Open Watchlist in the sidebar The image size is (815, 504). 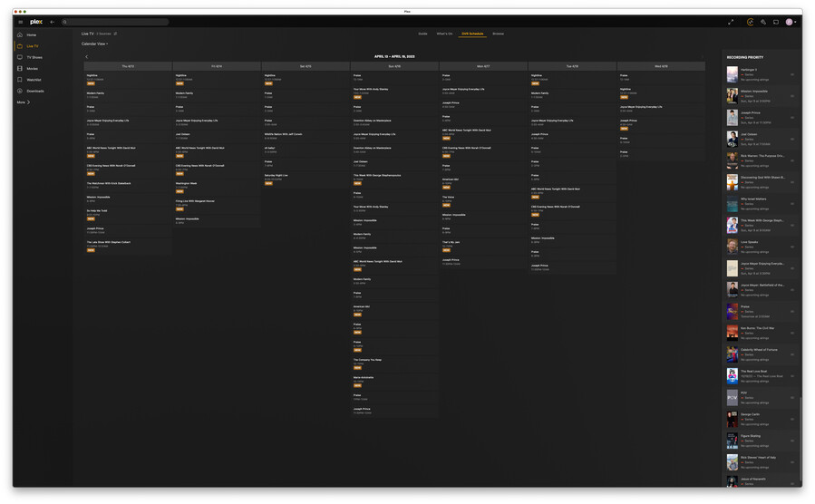point(34,80)
